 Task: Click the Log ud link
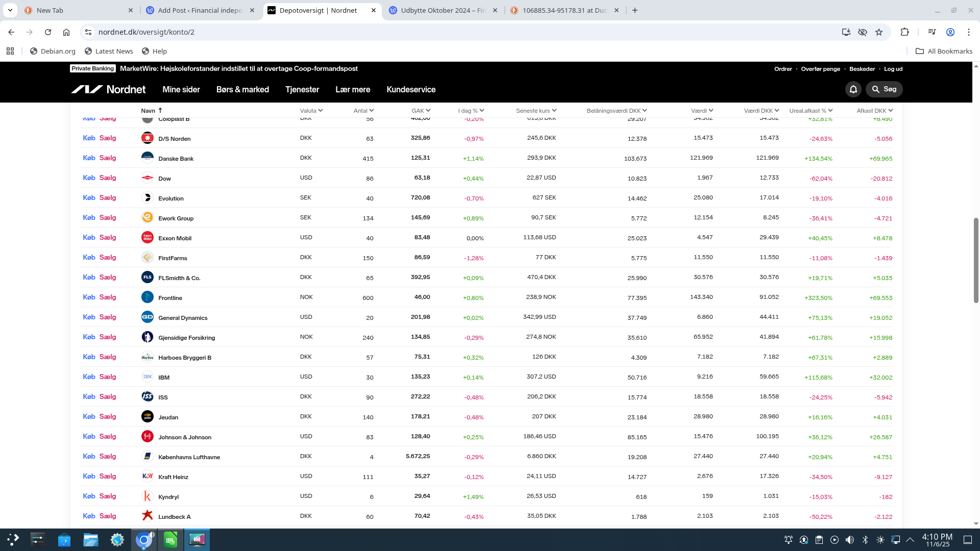pos(893,69)
